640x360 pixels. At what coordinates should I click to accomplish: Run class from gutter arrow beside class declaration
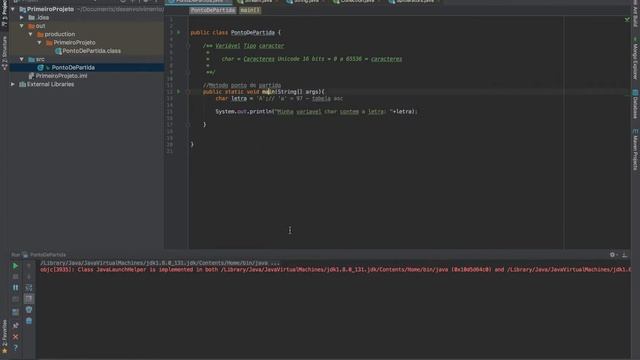(178, 32)
